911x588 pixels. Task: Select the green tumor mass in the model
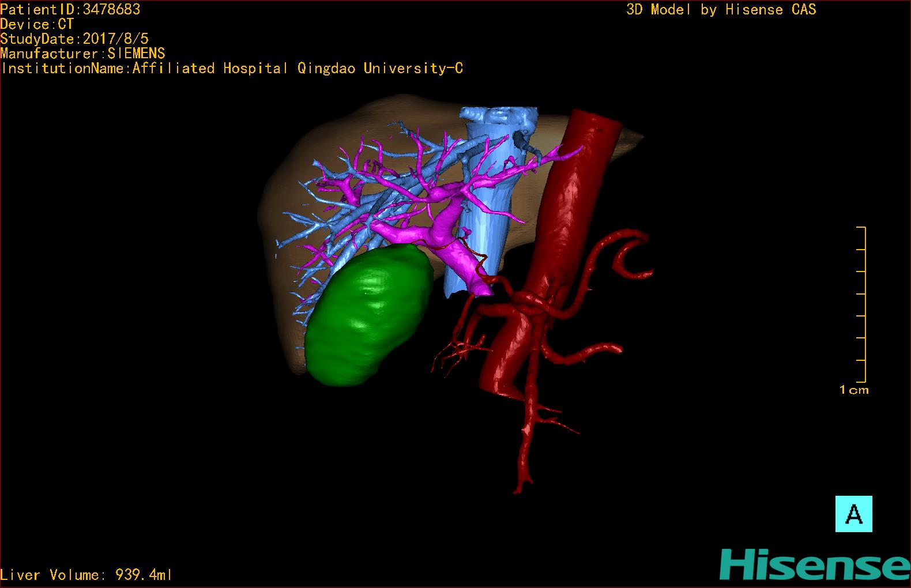(x=369, y=315)
